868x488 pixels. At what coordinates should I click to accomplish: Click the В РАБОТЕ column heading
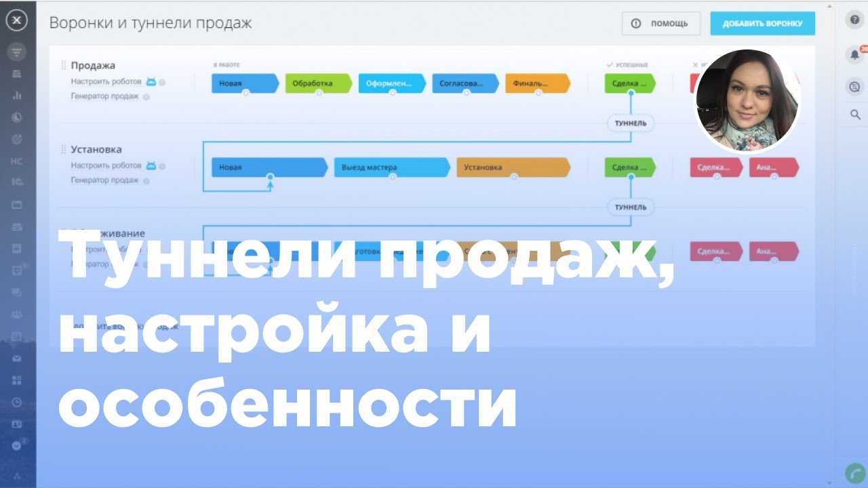tap(226, 65)
